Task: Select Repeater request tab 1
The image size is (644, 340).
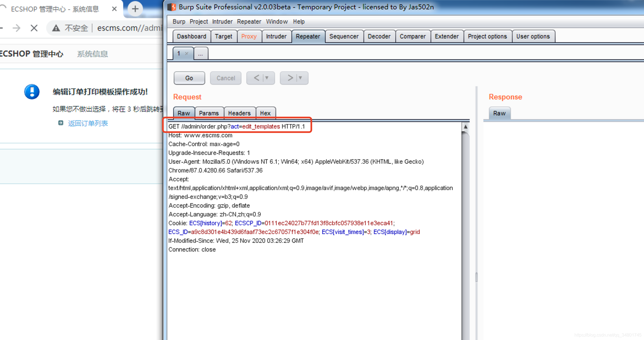Action: click(x=179, y=53)
